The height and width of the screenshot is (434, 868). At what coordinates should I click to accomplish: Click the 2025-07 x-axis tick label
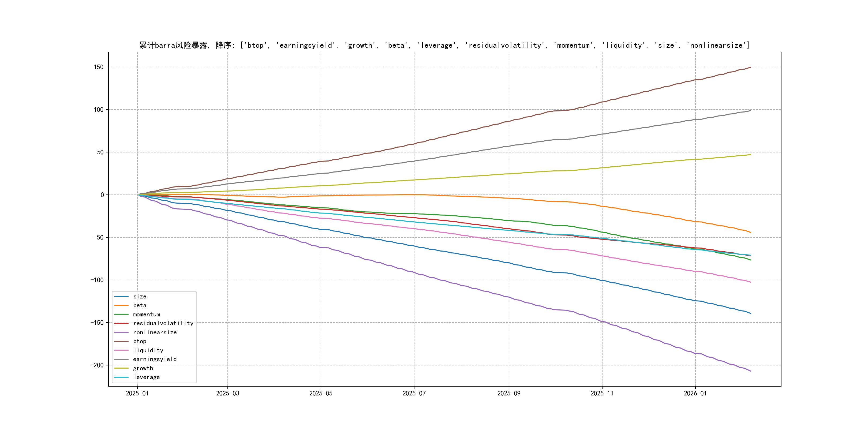[414, 393]
